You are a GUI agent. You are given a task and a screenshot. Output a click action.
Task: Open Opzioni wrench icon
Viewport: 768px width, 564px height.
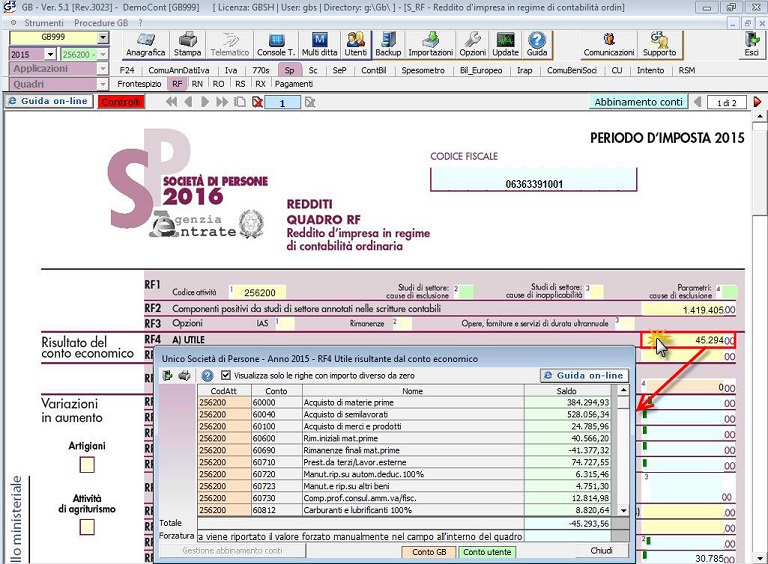[473, 45]
